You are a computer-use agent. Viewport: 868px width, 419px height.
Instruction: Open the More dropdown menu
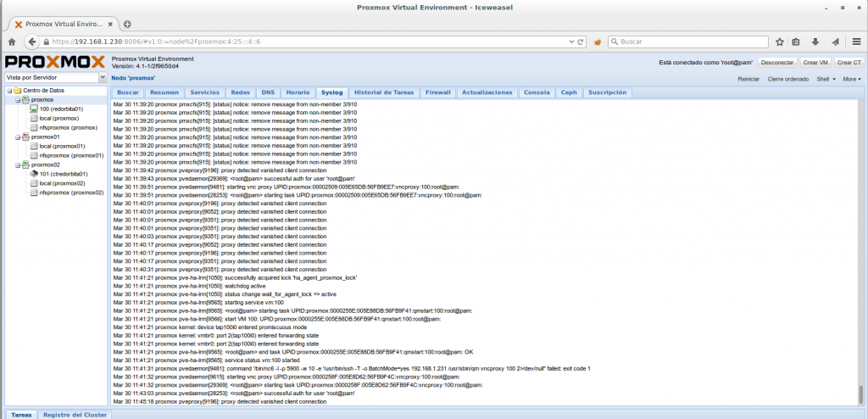pos(851,78)
